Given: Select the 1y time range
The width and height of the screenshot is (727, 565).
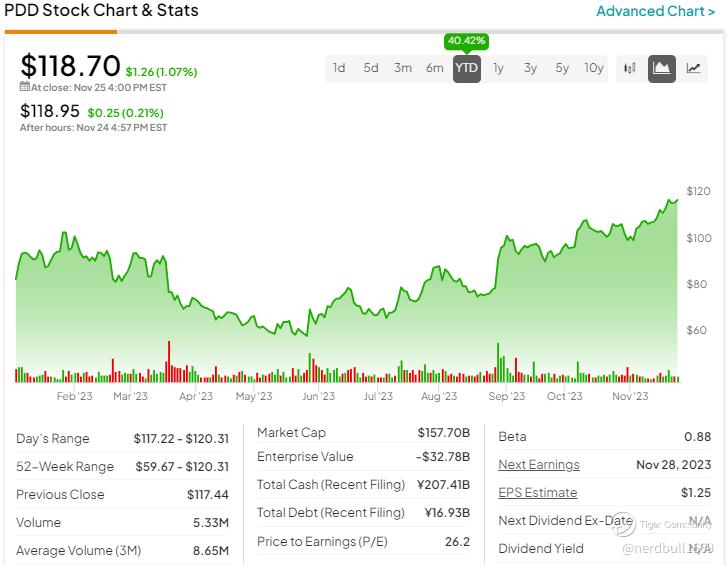Looking at the screenshot, I should click(x=498, y=68).
